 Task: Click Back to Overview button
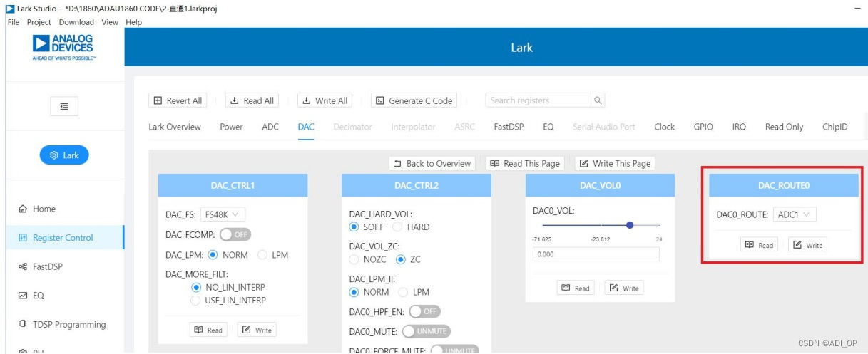click(432, 163)
